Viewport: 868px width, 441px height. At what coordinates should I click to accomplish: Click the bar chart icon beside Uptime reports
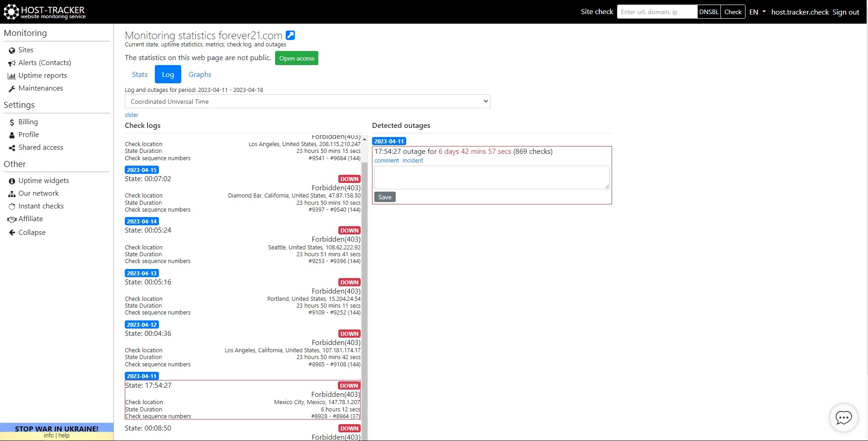(x=12, y=76)
